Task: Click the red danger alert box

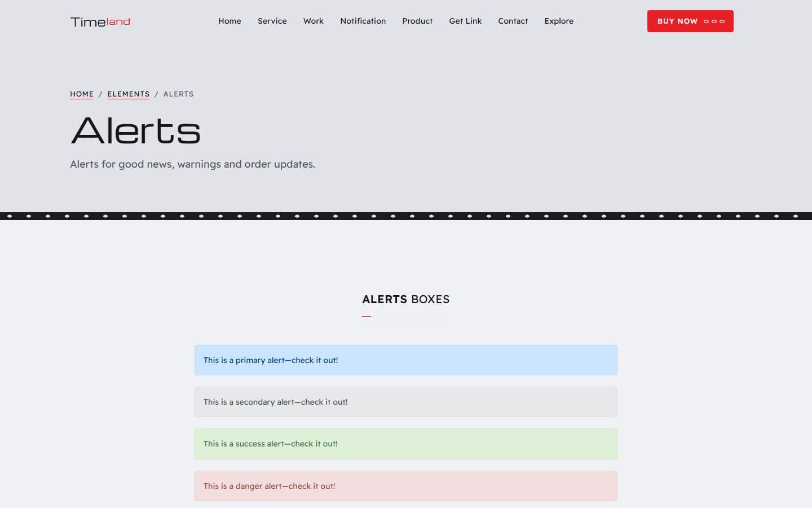Action: [x=406, y=486]
